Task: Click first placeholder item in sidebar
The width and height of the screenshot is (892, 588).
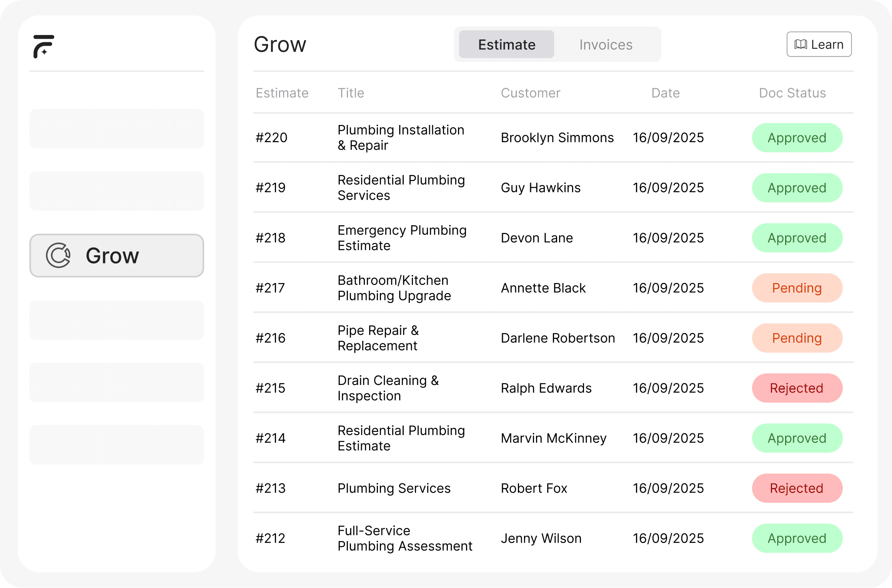Action: 116,129
